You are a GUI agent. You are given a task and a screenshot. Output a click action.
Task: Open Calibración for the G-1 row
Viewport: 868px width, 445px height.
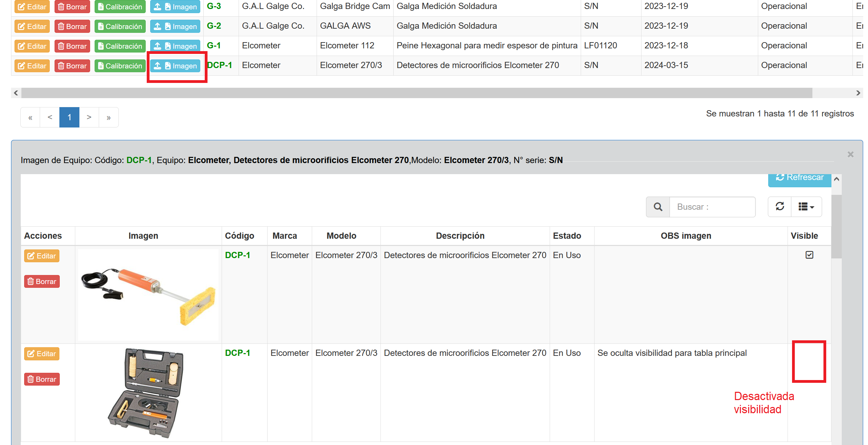tap(120, 47)
